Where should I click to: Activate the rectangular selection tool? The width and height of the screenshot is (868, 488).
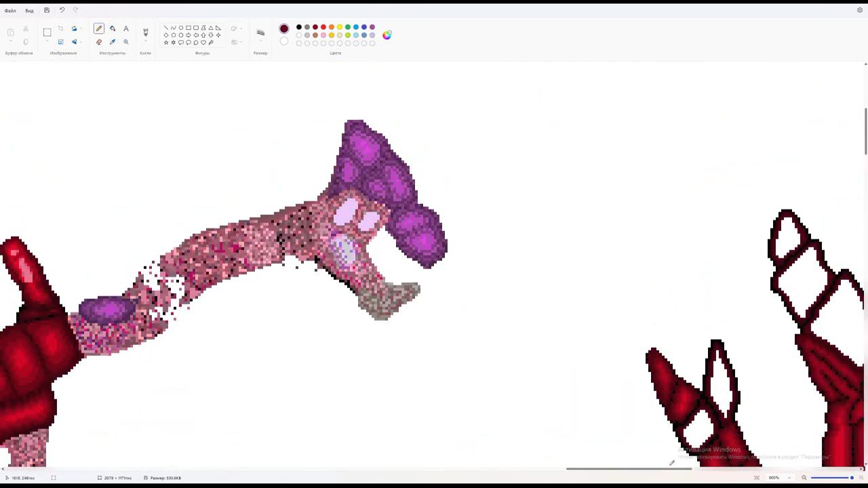pyautogui.click(x=47, y=32)
